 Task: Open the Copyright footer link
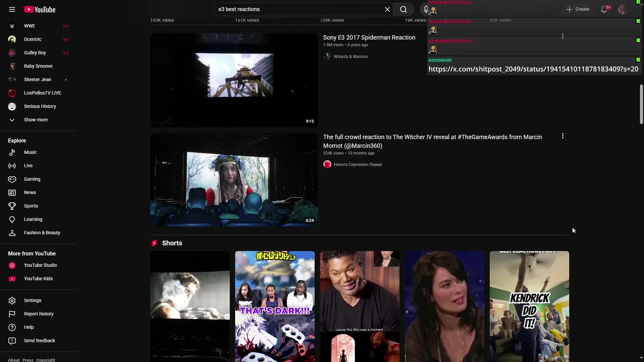click(x=45, y=360)
